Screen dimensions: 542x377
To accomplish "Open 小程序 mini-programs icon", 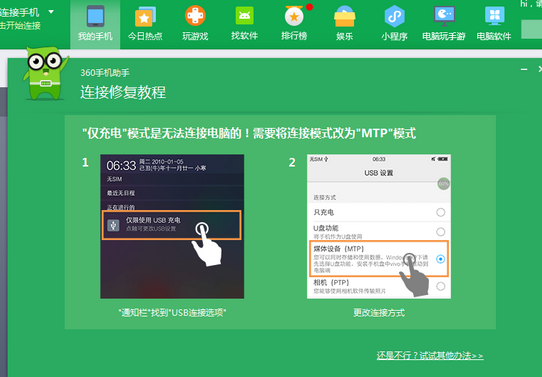I will (394, 23).
